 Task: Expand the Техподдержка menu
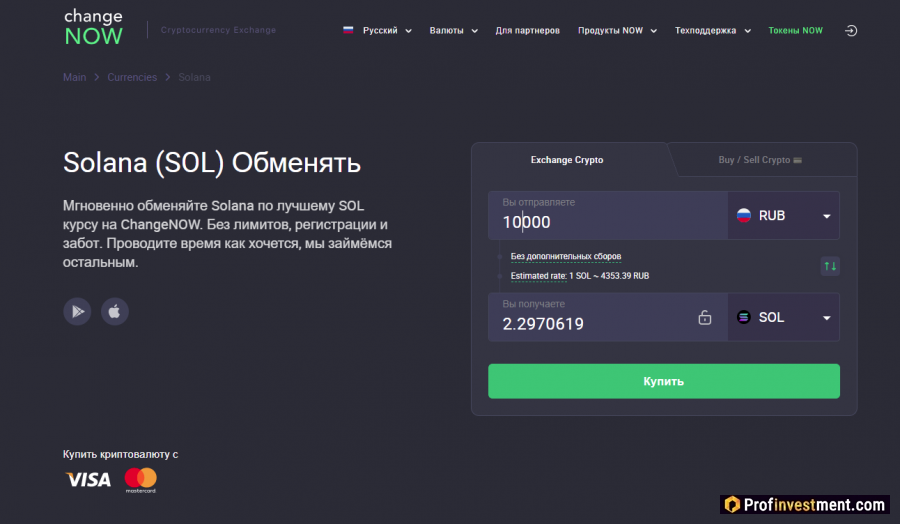click(x=712, y=30)
